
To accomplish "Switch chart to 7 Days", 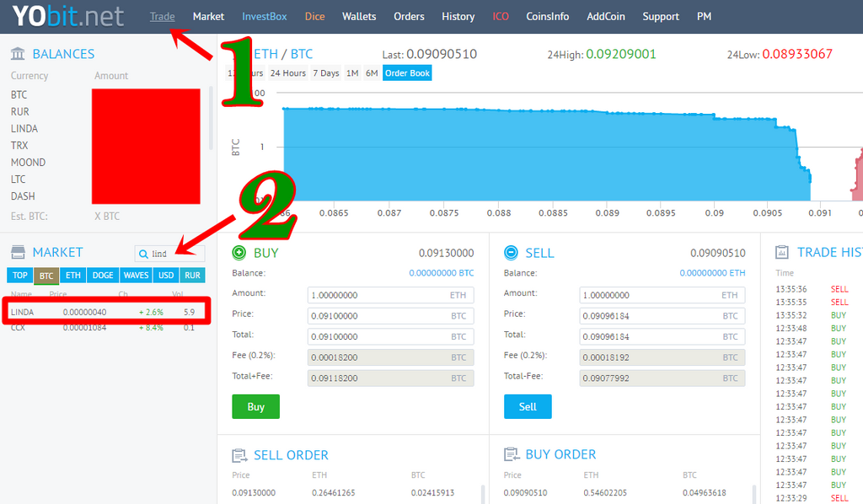I will [326, 72].
